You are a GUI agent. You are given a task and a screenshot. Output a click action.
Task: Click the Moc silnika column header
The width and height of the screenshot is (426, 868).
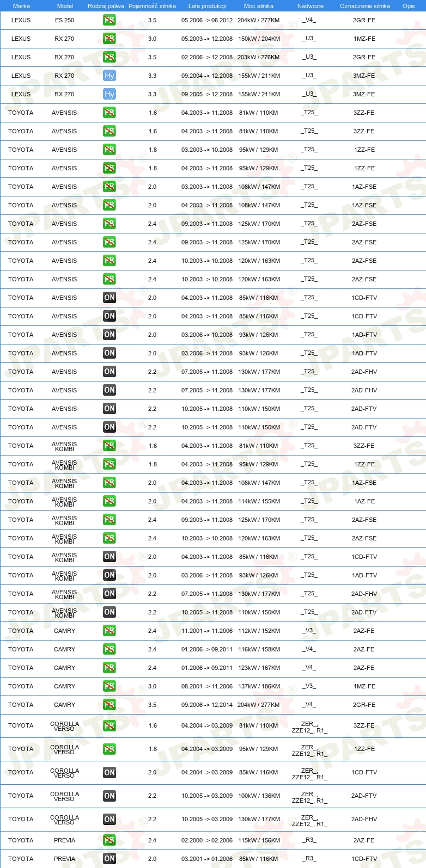259,6
